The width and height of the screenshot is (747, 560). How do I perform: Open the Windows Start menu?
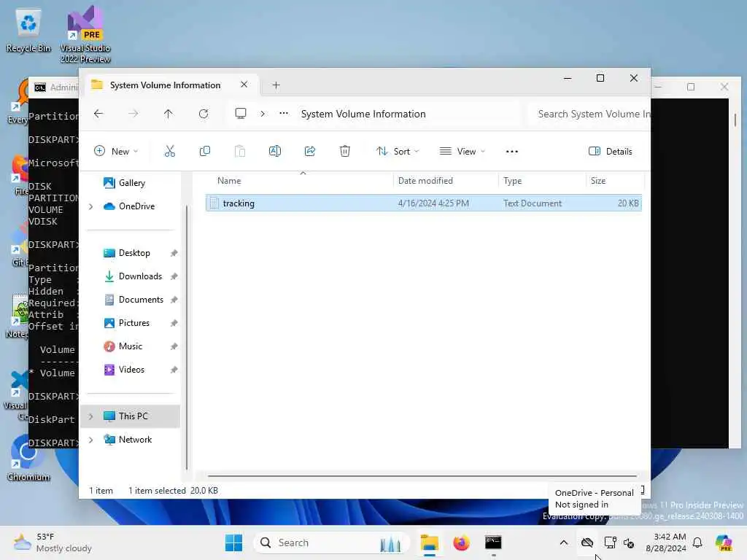[x=233, y=542]
